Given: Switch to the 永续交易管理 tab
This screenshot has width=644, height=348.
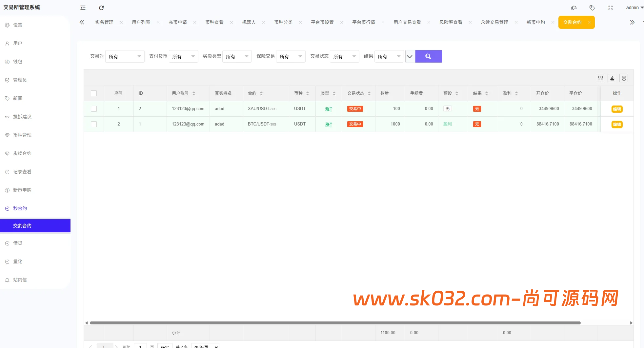Looking at the screenshot, I should [x=494, y=22].
